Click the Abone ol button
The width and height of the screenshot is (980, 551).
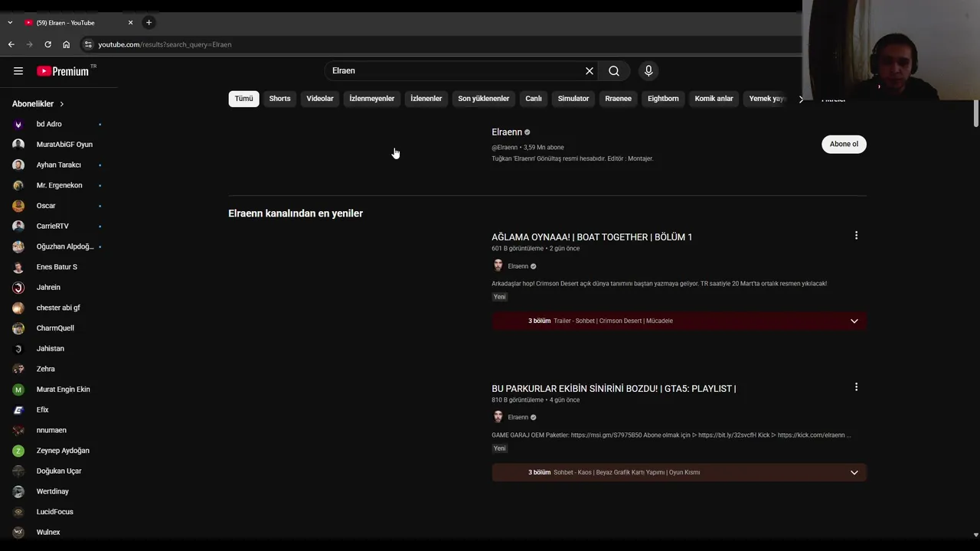pos(844,144)
